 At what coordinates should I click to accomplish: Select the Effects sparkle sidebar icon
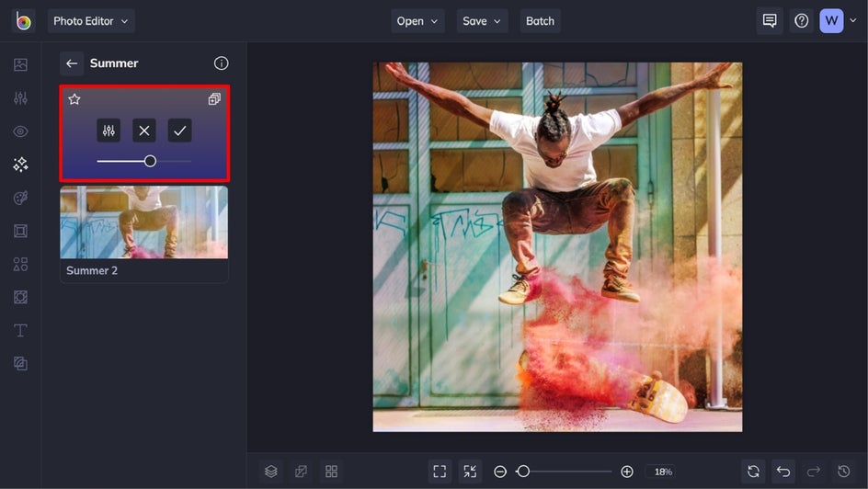(20, 165)
